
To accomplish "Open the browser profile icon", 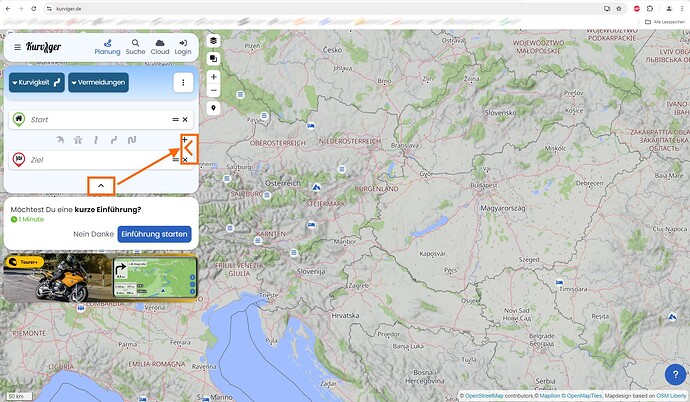I will 669,8.
